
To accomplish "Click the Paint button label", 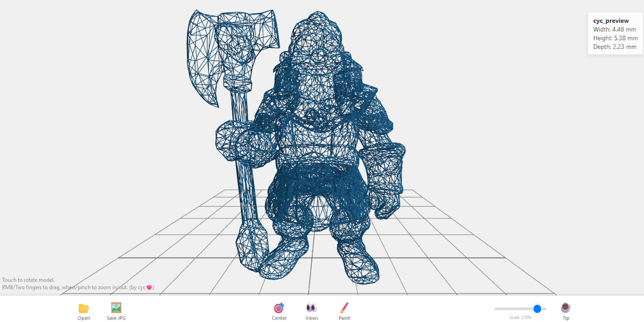I will pyautogui.click(x=344, y=318).
